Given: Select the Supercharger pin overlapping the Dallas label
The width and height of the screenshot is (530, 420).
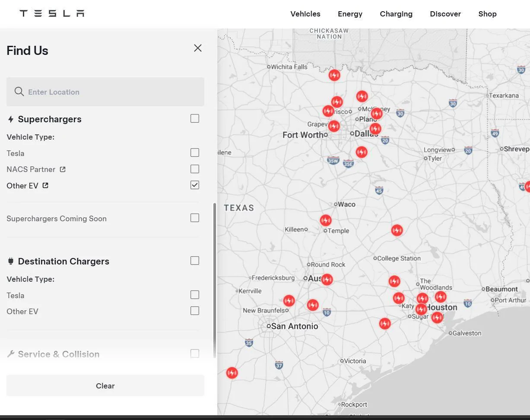Looking at the screenshot, I should 375,129.
